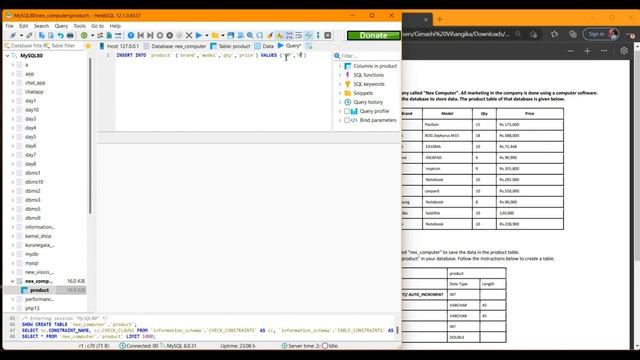Switch to Table: product tab
Screen dimensions: 640x360
230,46
